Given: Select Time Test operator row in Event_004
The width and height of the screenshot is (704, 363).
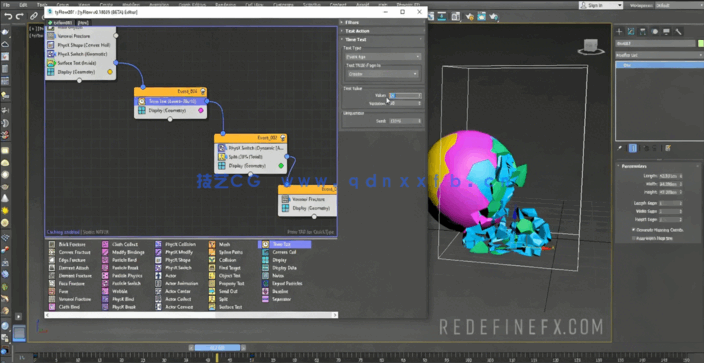Looking at the screenshot, I should point(170,101).
